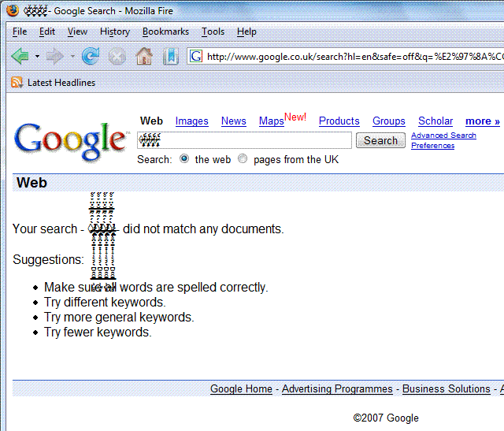
Task: Expand the 'more »' services link
Action: pos(483,121)
